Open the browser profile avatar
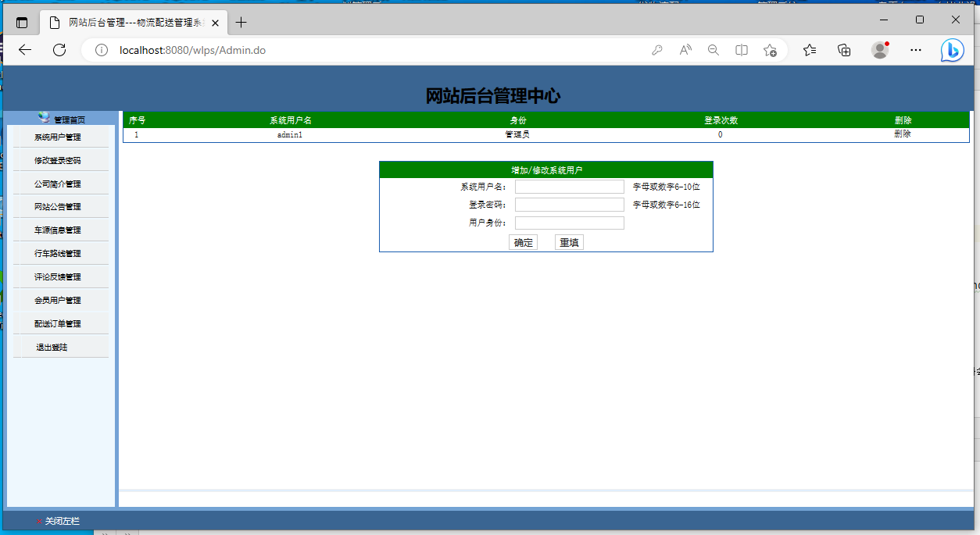 click(x=880, y=50)
